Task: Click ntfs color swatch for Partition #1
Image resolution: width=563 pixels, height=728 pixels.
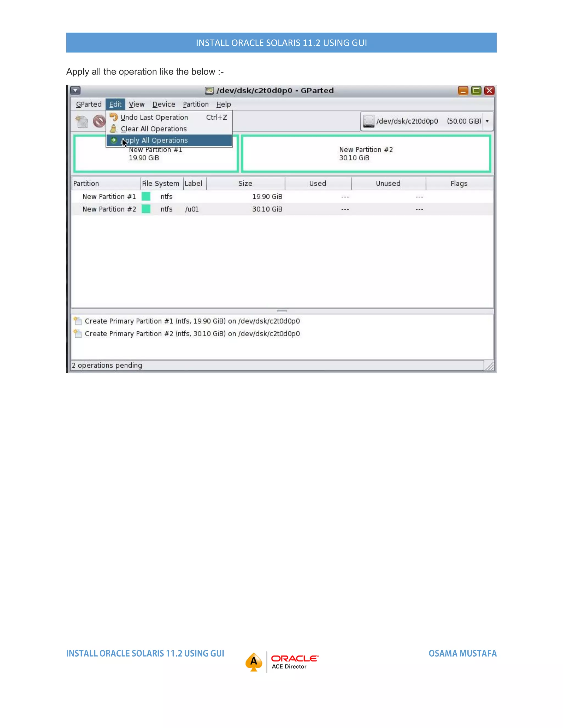Action: 146,196
